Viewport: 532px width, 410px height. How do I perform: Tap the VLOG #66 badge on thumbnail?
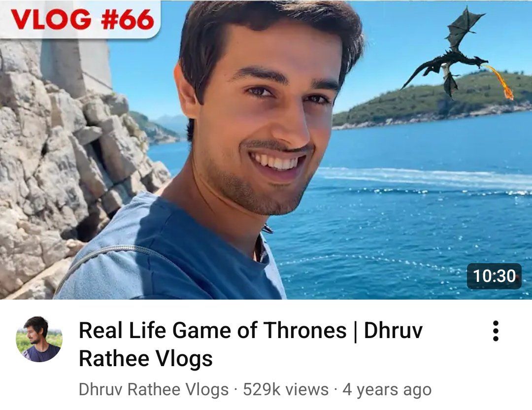coord(80,19)
